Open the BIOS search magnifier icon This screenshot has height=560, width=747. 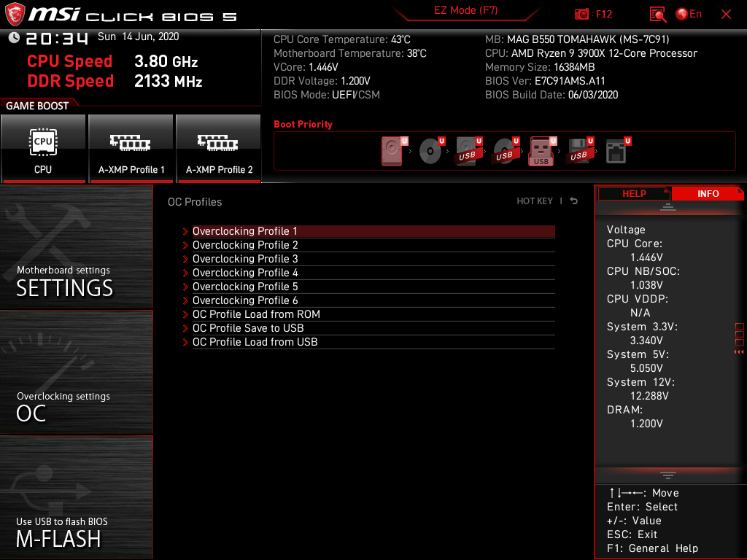pos(658,15)
